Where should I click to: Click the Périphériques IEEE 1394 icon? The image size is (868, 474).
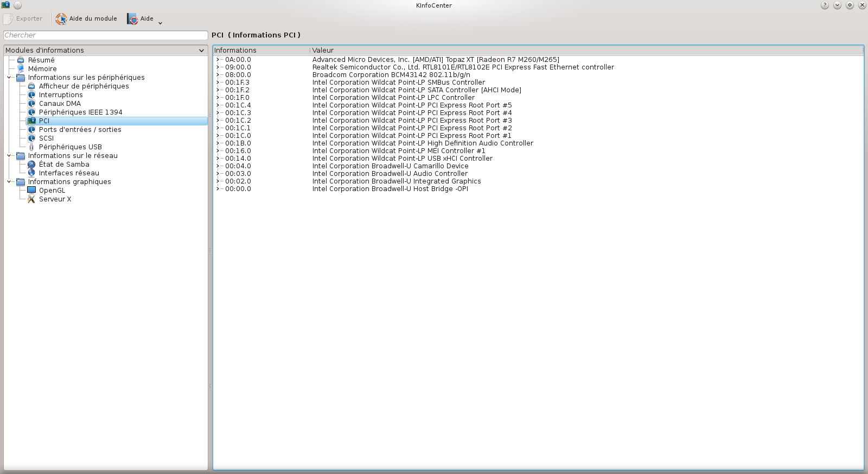[31, 112]
